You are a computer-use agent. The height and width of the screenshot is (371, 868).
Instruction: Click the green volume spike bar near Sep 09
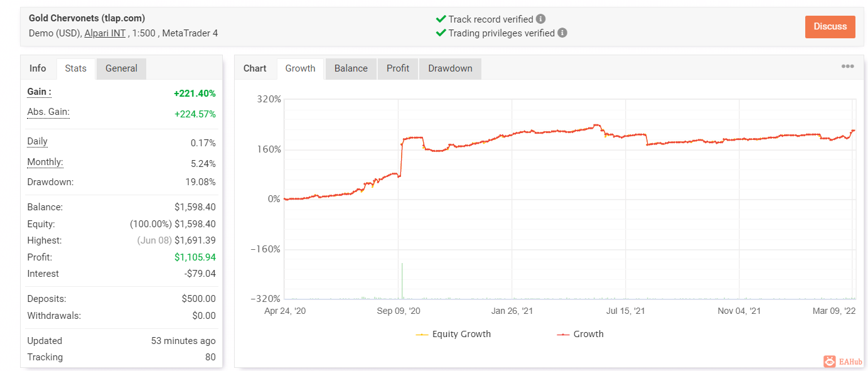tap(402, 281)
